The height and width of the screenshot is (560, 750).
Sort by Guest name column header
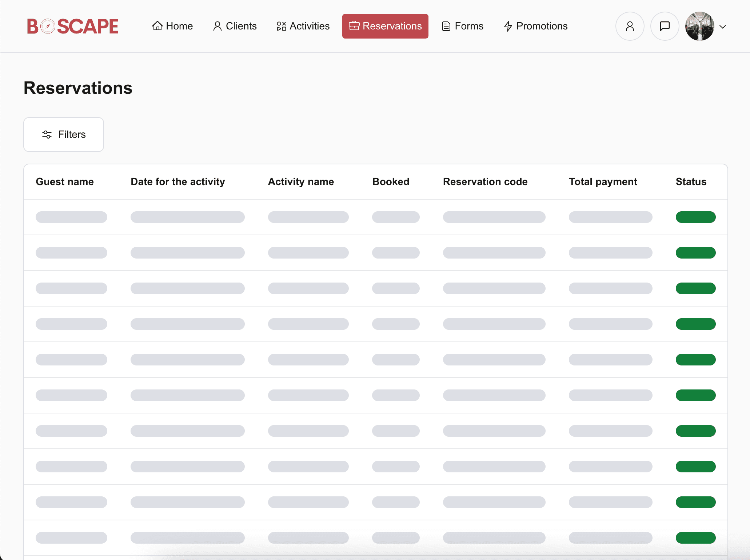click(x=65, y=181)
